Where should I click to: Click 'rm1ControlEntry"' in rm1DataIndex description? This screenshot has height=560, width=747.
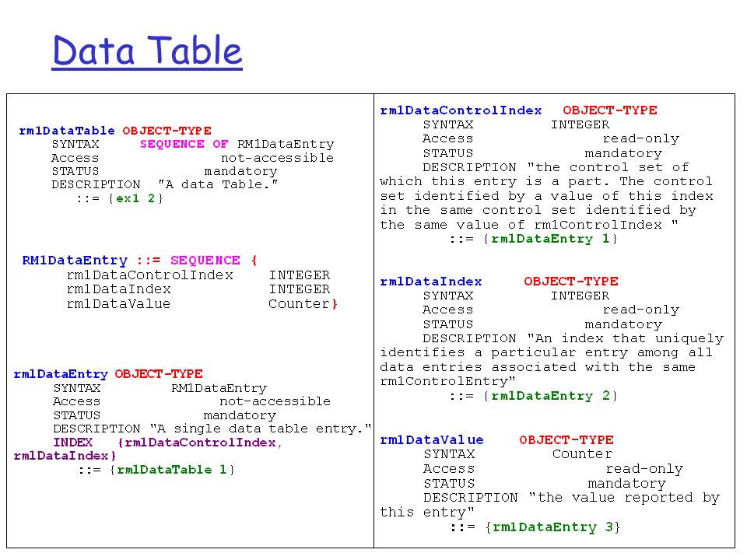click(448, 381)
